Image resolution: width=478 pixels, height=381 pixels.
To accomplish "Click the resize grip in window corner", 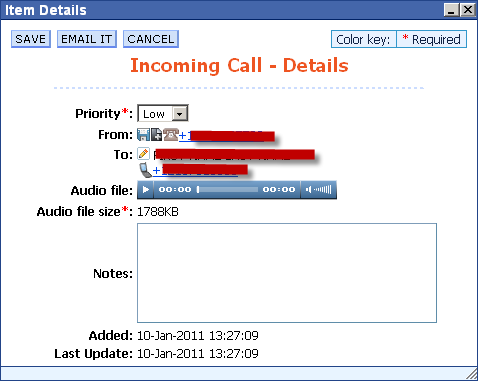I will point(472,374).
